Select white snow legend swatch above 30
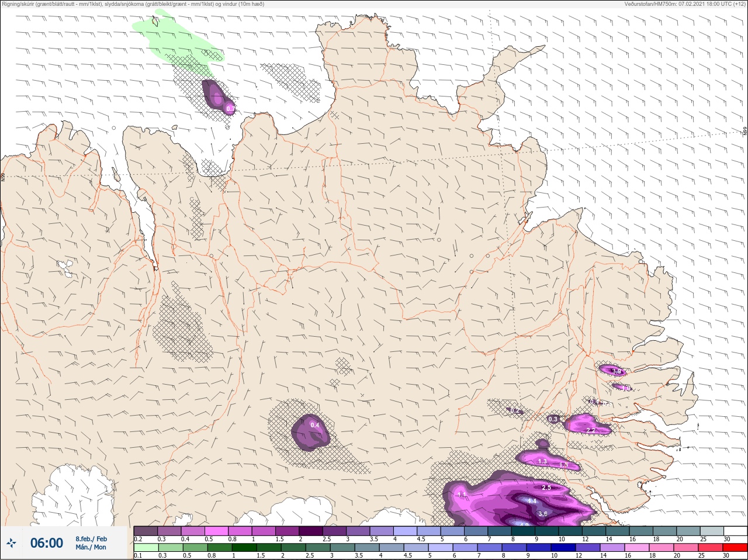The width and height of the screenshot is (748, 560). [x=736, y=531]
